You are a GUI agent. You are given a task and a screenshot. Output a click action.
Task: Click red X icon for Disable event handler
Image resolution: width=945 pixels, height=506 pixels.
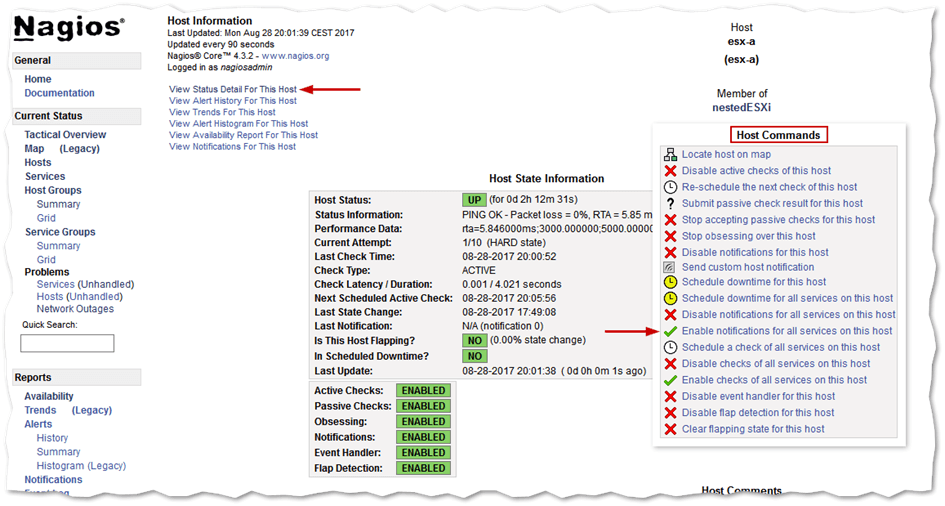[670, 396]
